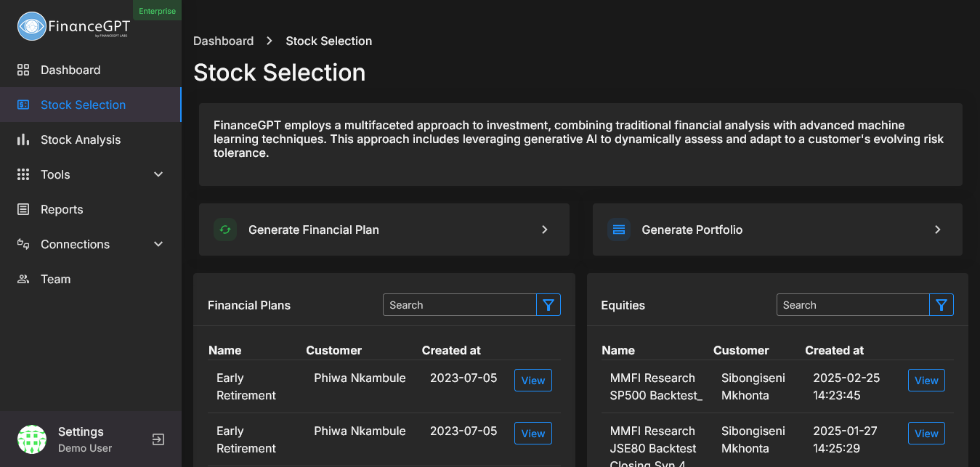Viewport: 980px width, 467px height.
Task: Click the Financial Plans search field
Action: (x=459, y=305)
